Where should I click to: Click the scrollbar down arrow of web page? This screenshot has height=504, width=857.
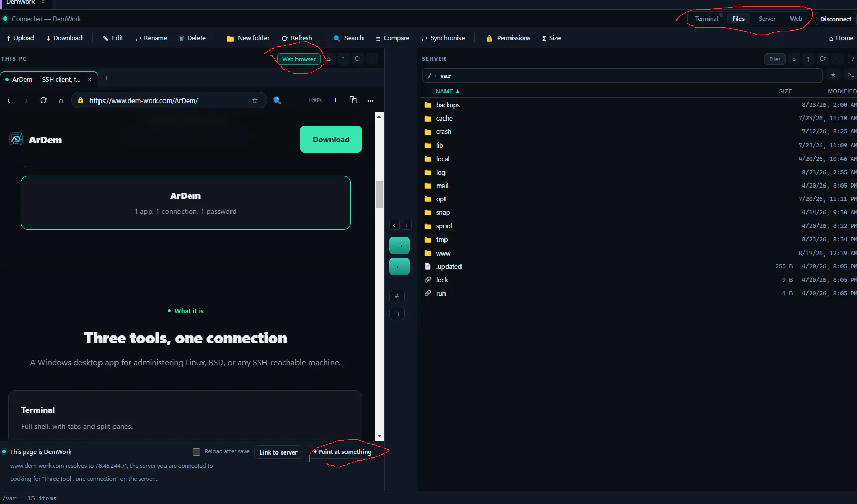click(x=379, y=436)
